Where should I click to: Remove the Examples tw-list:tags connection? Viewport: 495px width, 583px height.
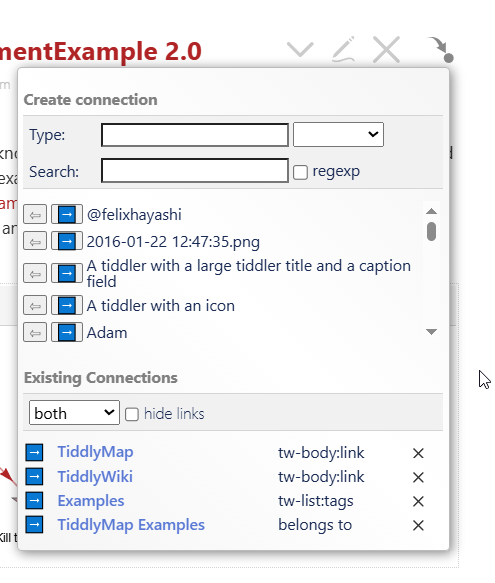418,501
